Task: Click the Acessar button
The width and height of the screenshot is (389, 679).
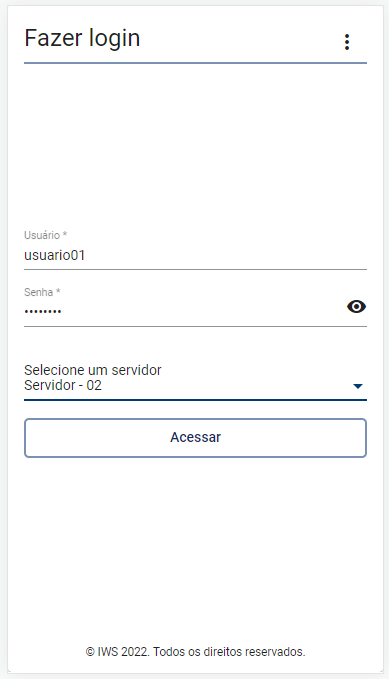Action: pos(195,438)
